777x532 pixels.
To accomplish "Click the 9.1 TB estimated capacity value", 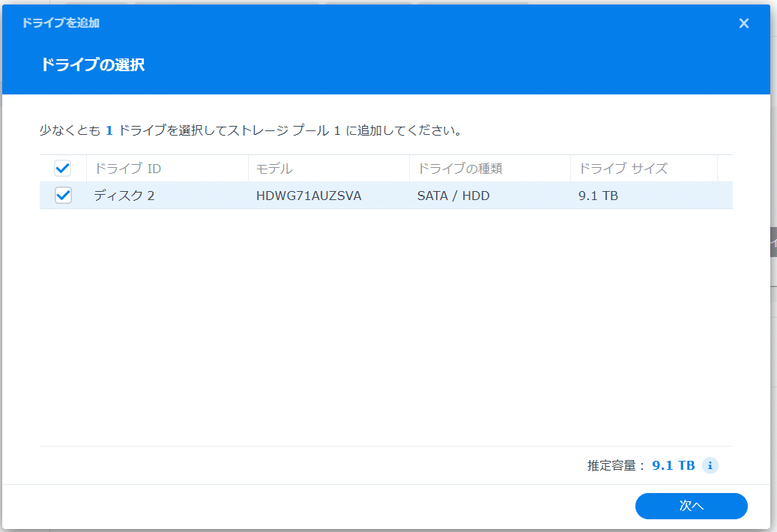I will point(672,465).
